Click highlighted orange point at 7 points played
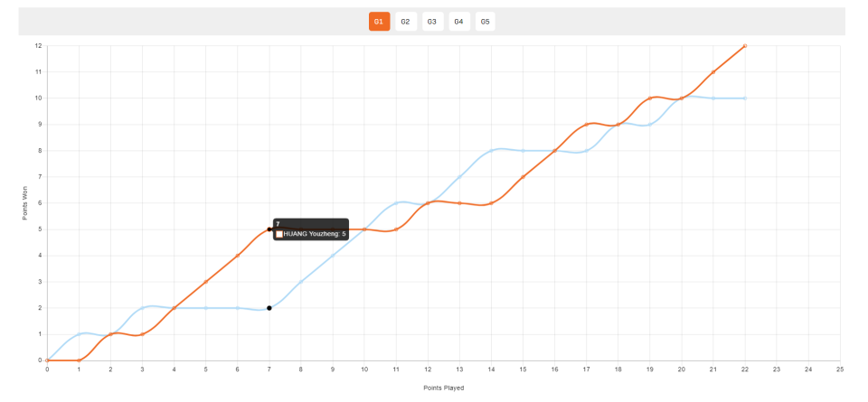This screenshot has height=402, width=868. (269, 229)
